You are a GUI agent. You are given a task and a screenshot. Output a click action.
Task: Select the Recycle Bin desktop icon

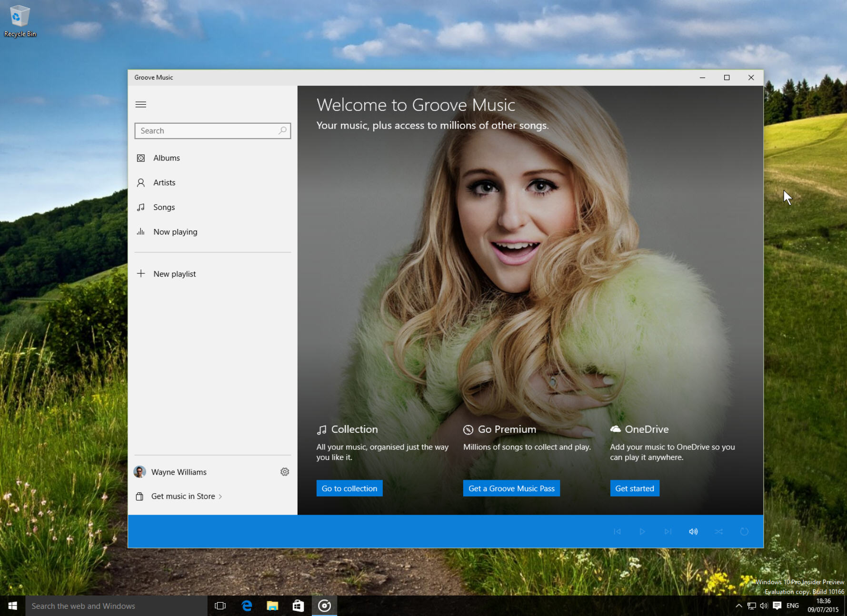pos(20,21)
